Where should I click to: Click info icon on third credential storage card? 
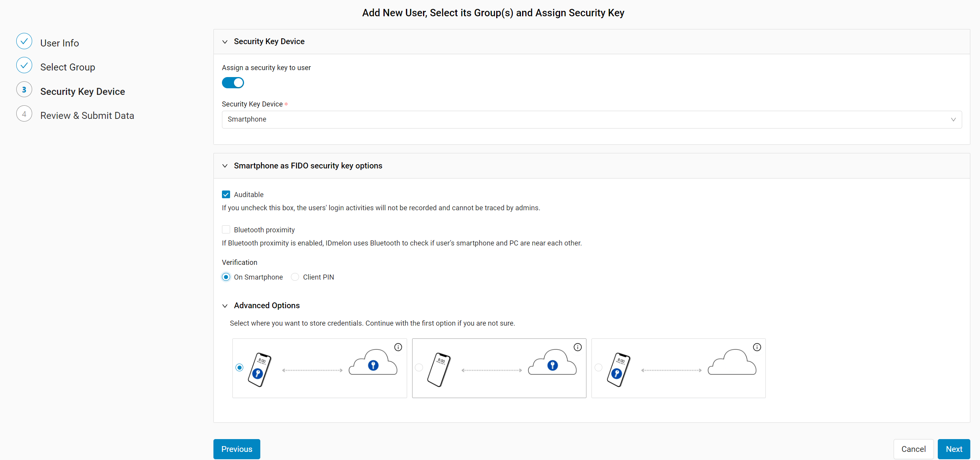point(756,347)
